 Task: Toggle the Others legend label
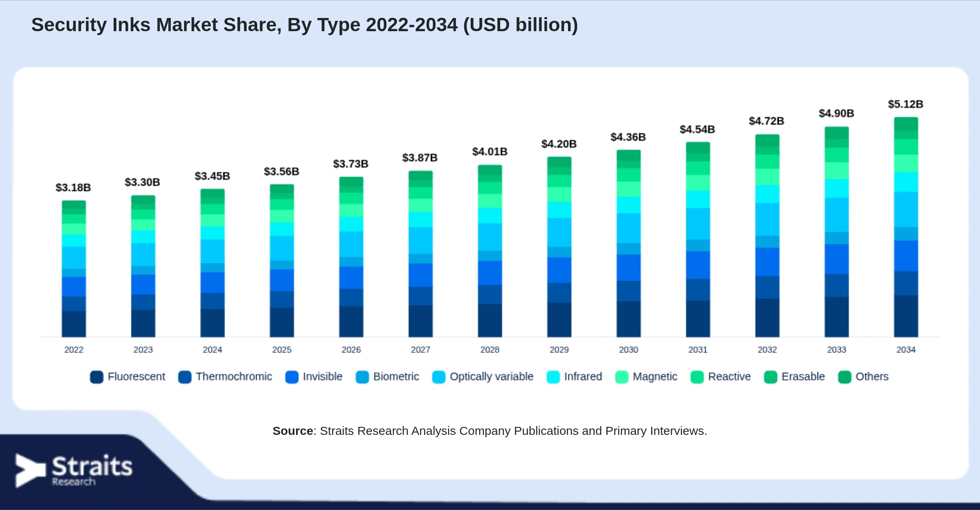872,377
